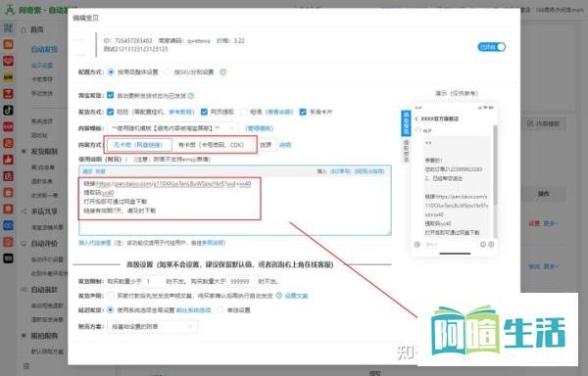Click the help icon after 按SKU分别设置
The width and height of the screenshot is (588, 376).
point(223,71)
